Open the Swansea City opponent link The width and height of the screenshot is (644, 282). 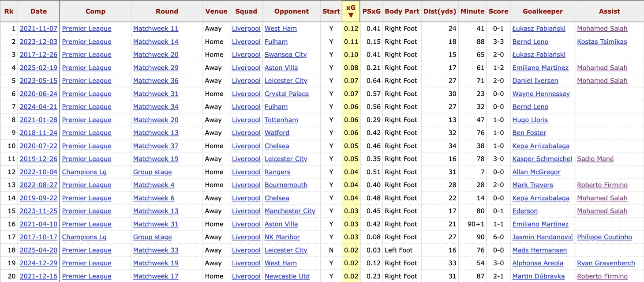[286, 55]
